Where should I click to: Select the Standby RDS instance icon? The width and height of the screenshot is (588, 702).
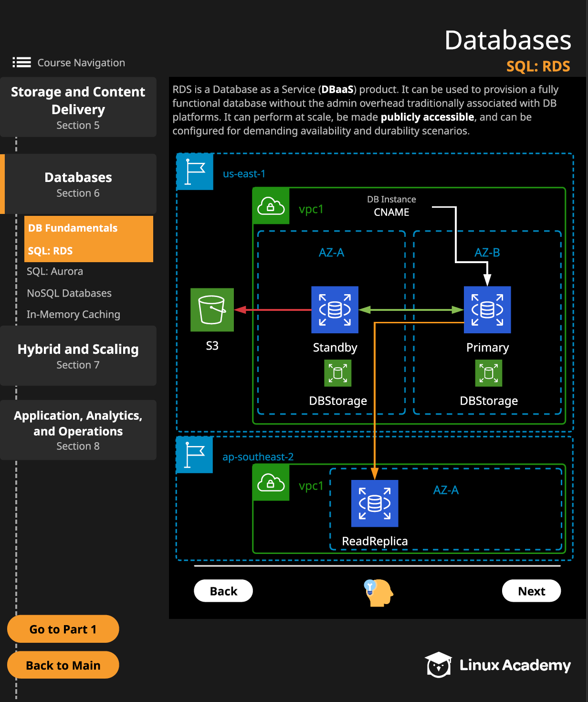tap(335, 309)
